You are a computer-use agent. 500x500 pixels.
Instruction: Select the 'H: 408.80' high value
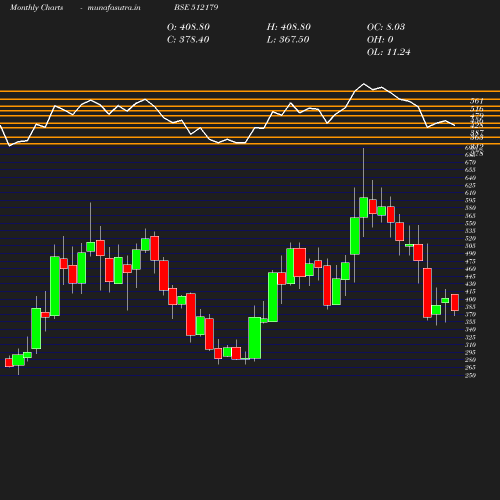tap(289, 27)
